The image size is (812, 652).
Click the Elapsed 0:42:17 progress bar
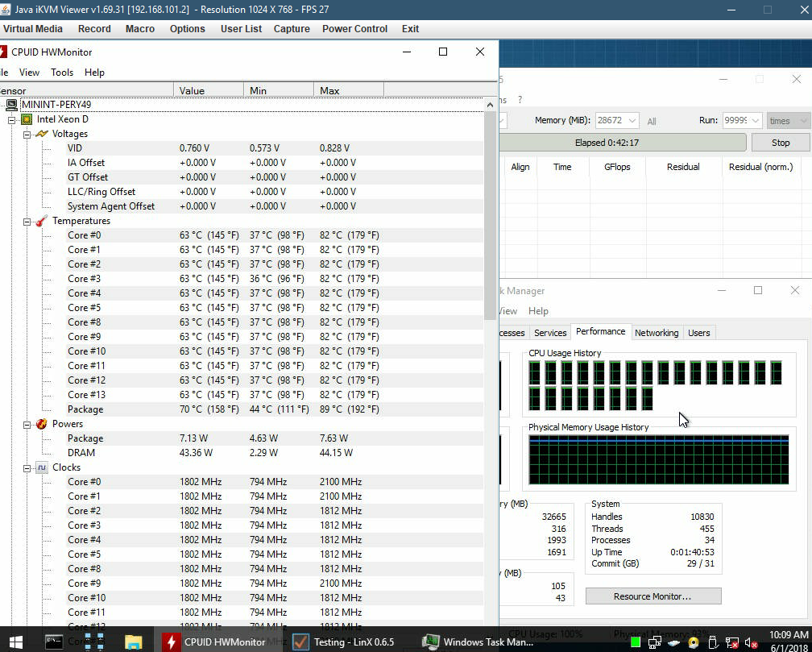tap(622, 143)
